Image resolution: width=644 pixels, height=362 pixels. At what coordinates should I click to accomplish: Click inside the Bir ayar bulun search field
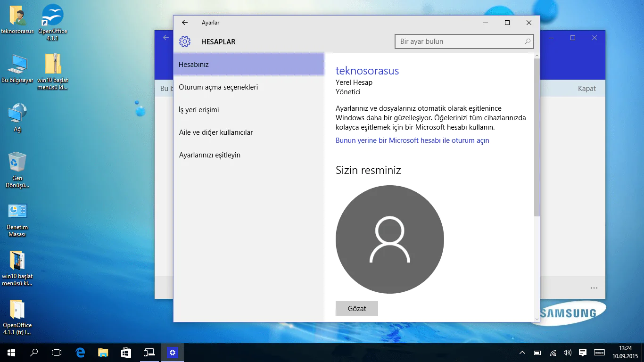[x=464, y=41]
